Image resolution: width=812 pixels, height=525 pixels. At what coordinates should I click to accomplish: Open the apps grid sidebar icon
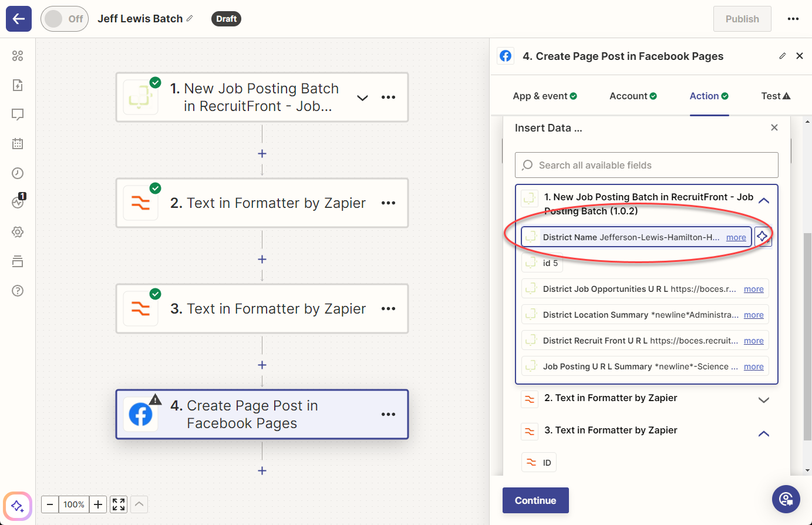[18, 56]
